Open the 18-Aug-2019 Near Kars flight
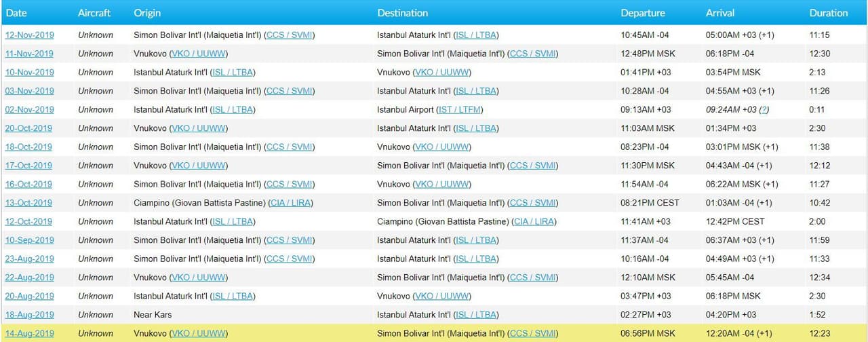This screenshot has height=342, width=868. click(x=29, y=315)
